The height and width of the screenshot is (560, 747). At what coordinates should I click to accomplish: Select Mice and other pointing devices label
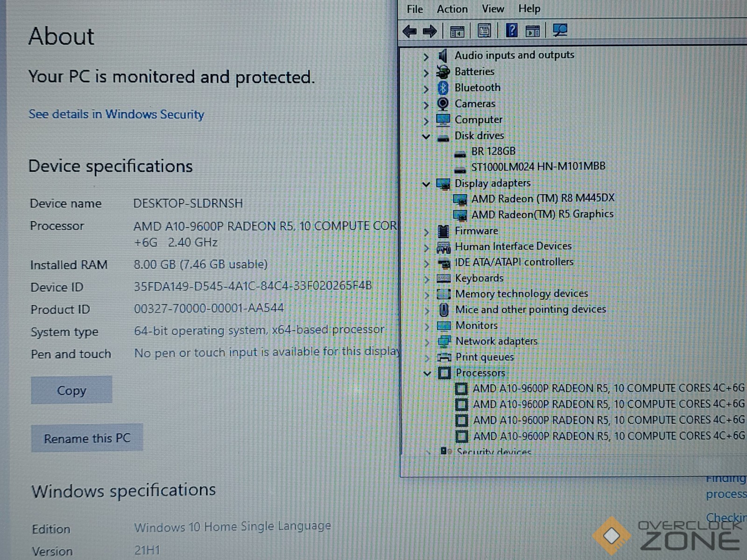click(530, 309)
